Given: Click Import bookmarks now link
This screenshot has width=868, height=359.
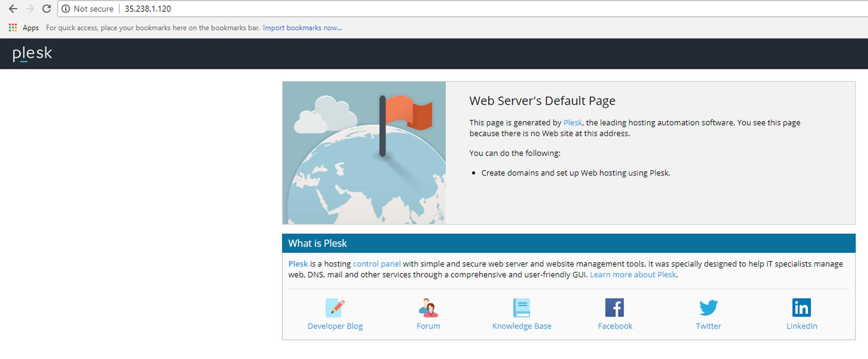Looking at the screenshot, I should 302,28.
